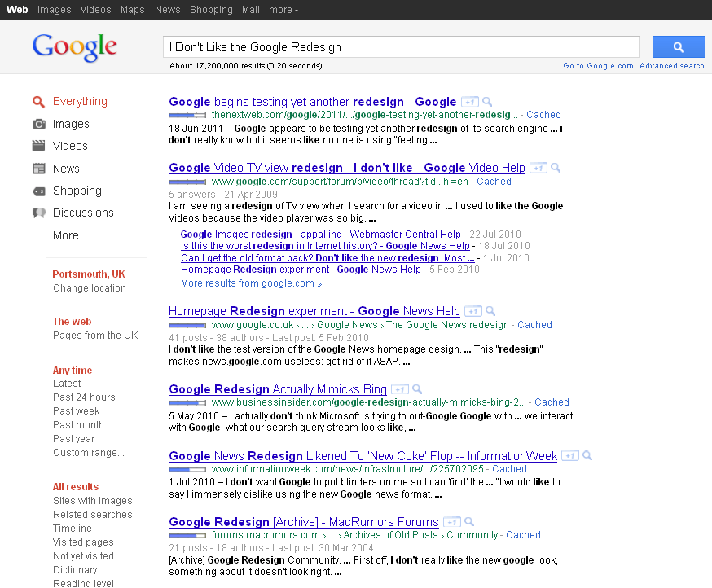The image size is (712, 588).
Task: Select 'Pages from the UK' filter
Action: click(95, 336)
